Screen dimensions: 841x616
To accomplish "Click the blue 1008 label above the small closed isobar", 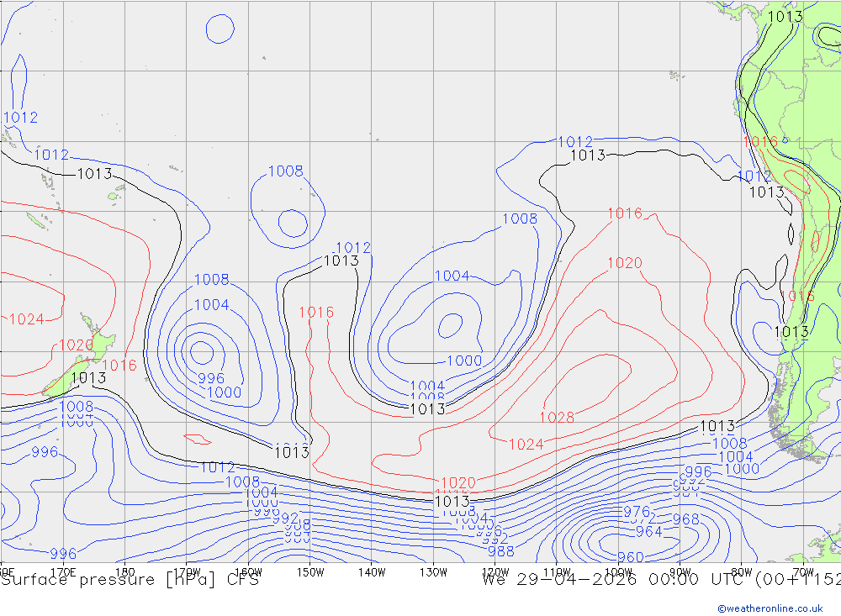I will click(285, 171).
